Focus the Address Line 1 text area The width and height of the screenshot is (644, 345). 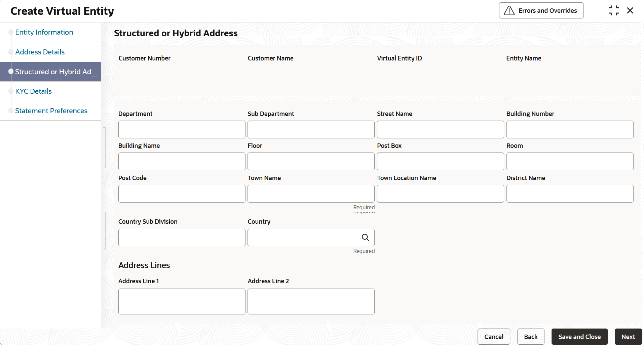click(182, 301)
